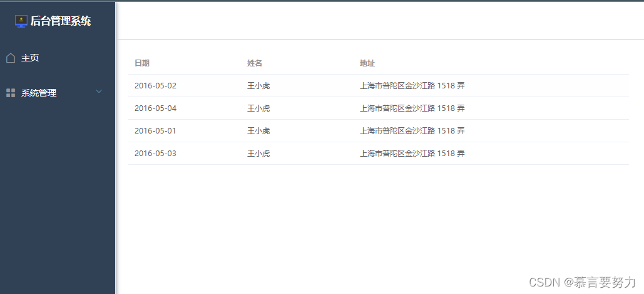
Task: Click the grid icon next to 系统管理
Action: 11,93
